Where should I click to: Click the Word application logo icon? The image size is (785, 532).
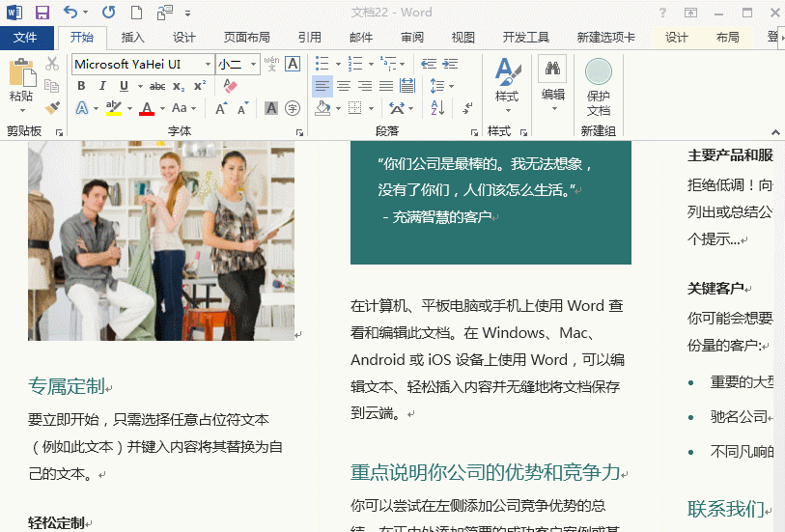(14, 12)
